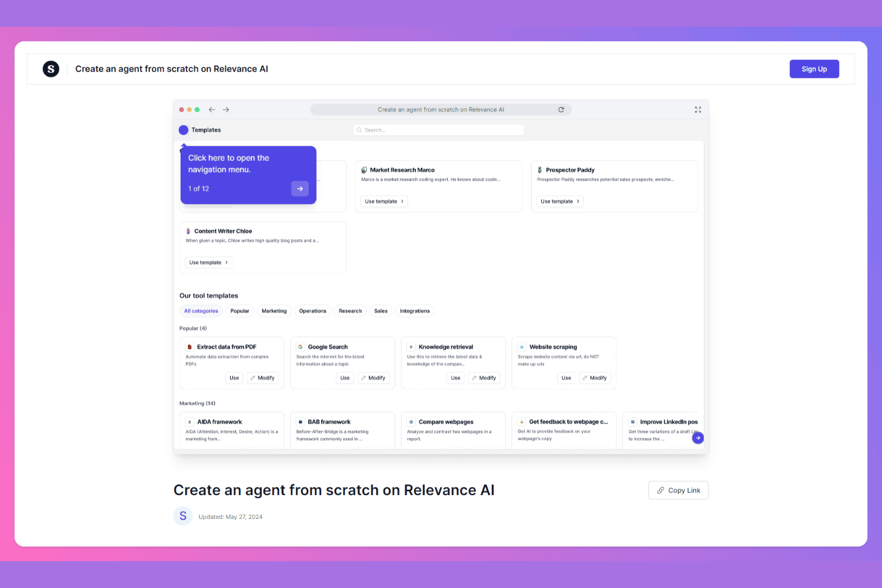Click the Compare webpages icon

pos(411,422)
